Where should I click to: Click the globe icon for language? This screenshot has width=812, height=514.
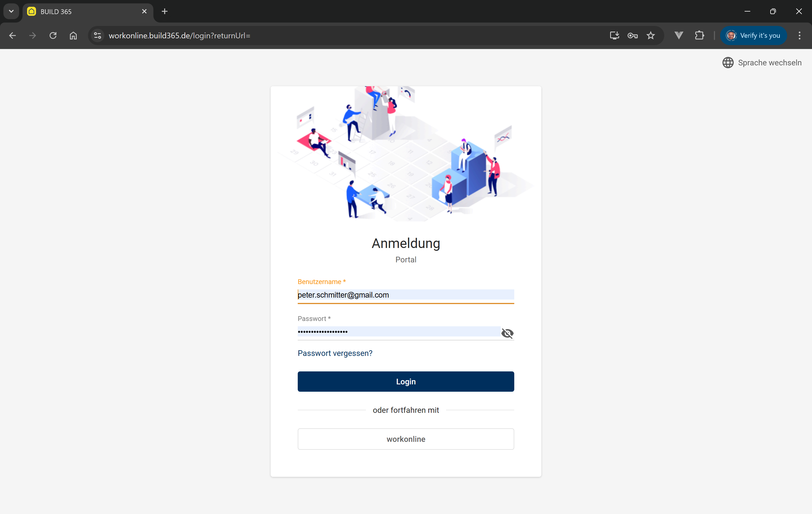coord(728,63)
